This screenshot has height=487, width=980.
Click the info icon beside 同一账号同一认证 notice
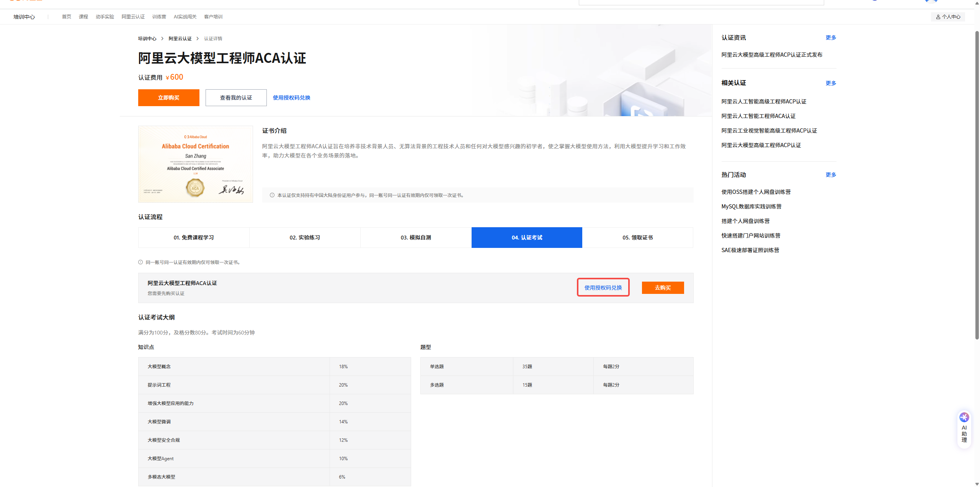click(x=140, y=262)
